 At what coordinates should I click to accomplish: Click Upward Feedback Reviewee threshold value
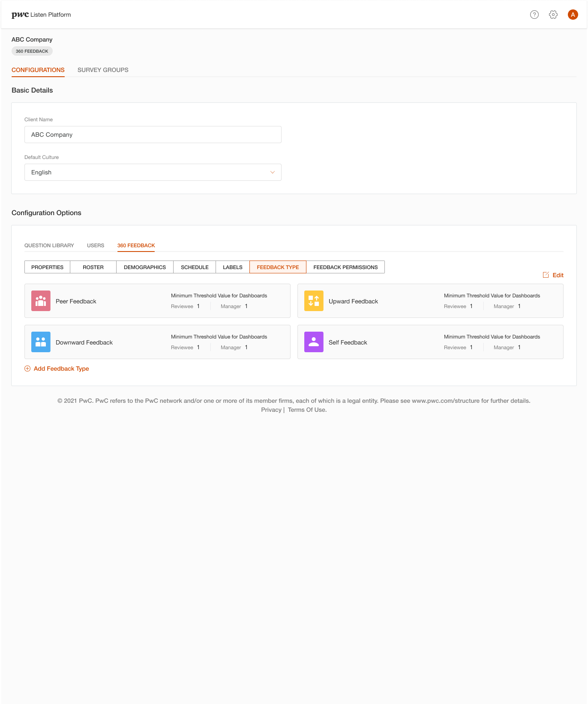pyautogui.click(x=471, y=306)
